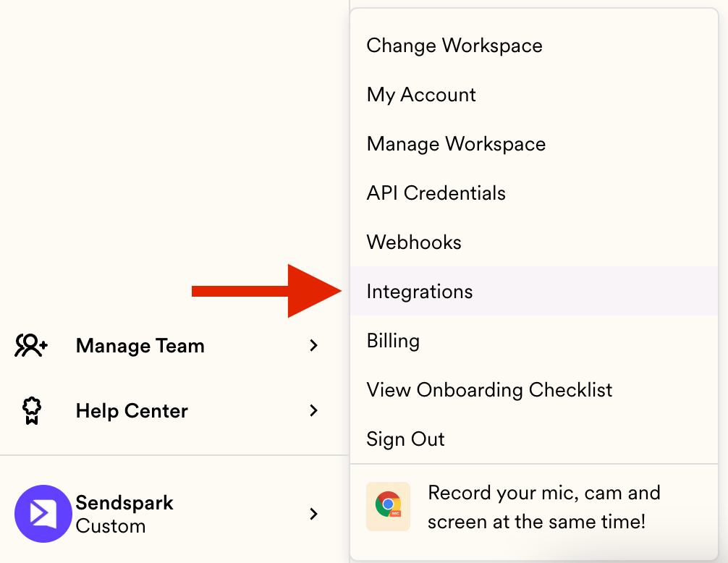The image size is (728, 563).
Task: Choose Manage Workspace in the menu
Action: pos(534,144)
